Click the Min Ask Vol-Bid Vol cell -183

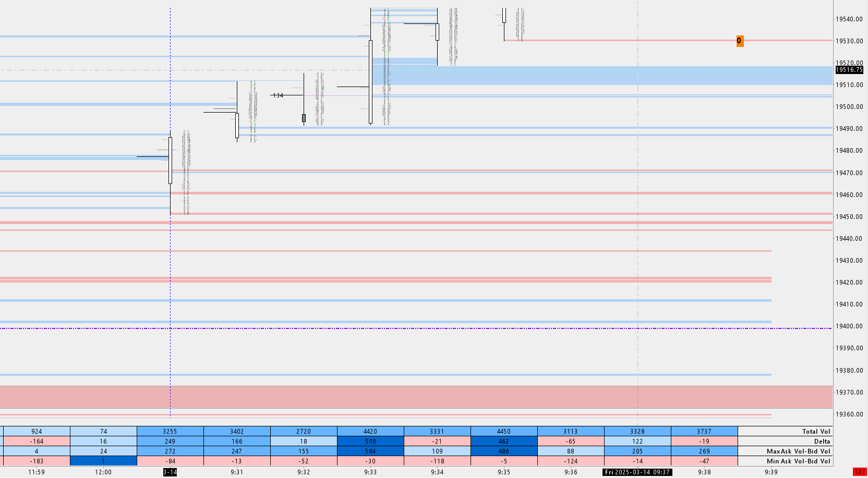tap(37, 461)
